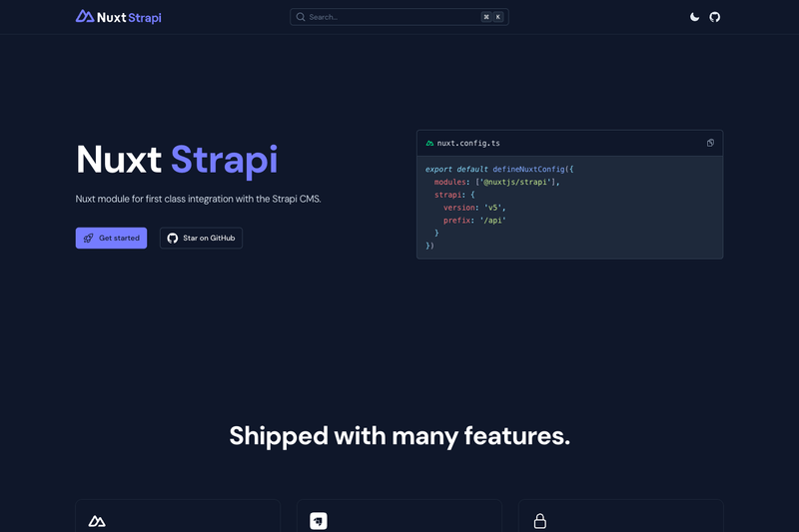
Task: Open GitHub repository via header GitHub icon
Action: (714, 17)
